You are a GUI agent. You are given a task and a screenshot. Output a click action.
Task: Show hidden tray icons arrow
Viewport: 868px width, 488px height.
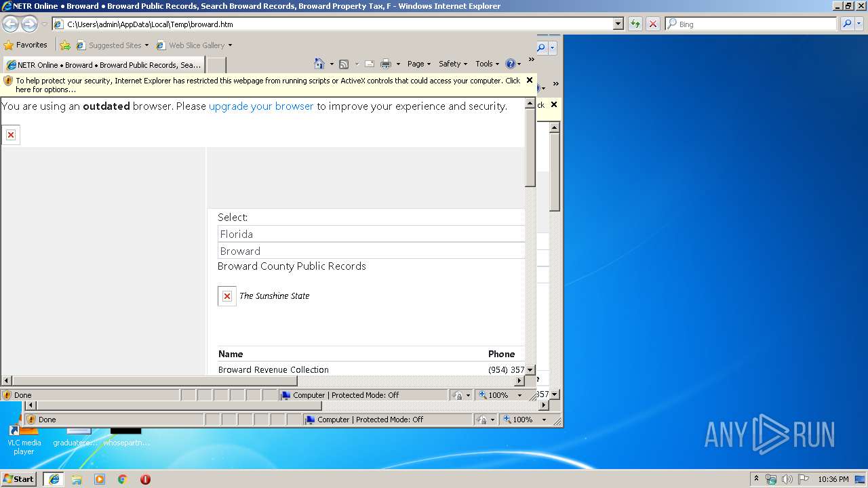pyautogui.click(x=756, y=479)
